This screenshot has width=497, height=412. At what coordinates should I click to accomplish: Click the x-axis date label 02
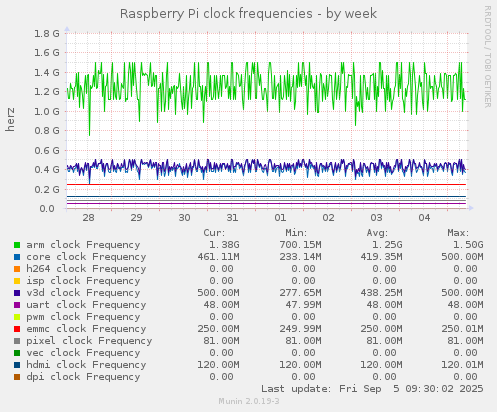pos(328,218)
